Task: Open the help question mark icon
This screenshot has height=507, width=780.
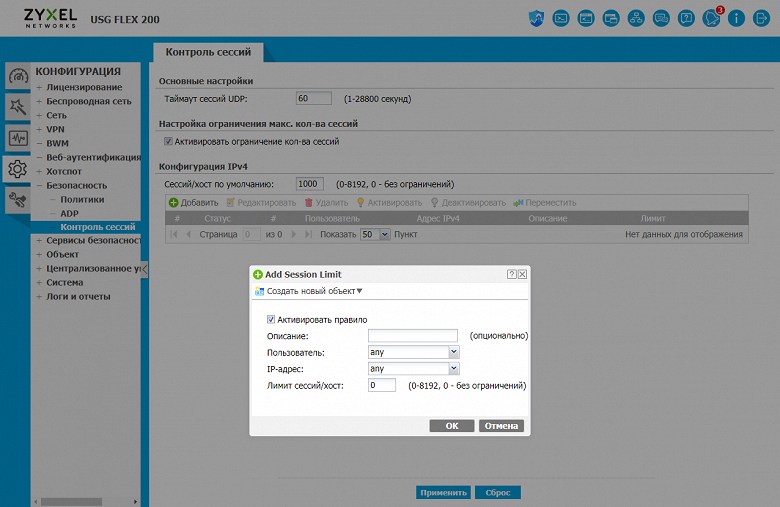Action: (686, 19)
